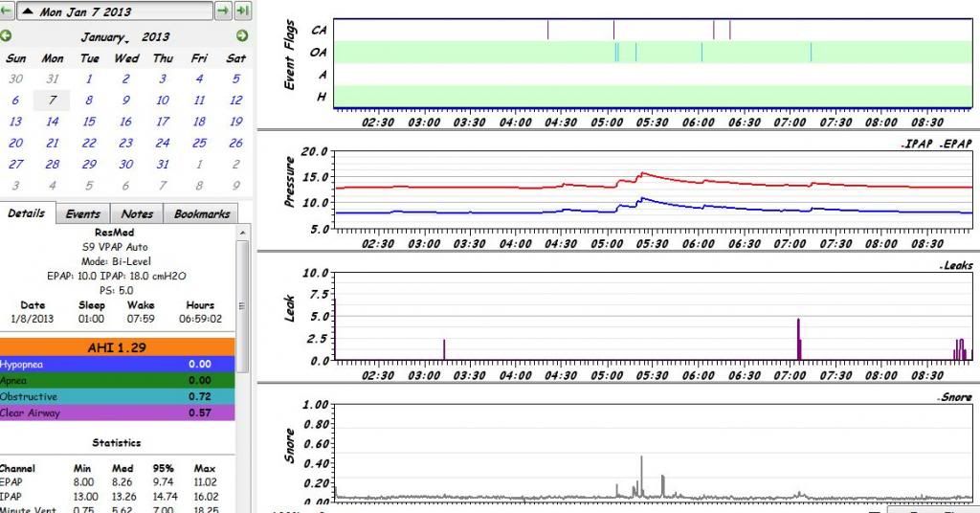This screenshot has width=980, height=513.
Task: Select January 8 in the calendar
Action: pyautogui.click(x=89, y=100)
